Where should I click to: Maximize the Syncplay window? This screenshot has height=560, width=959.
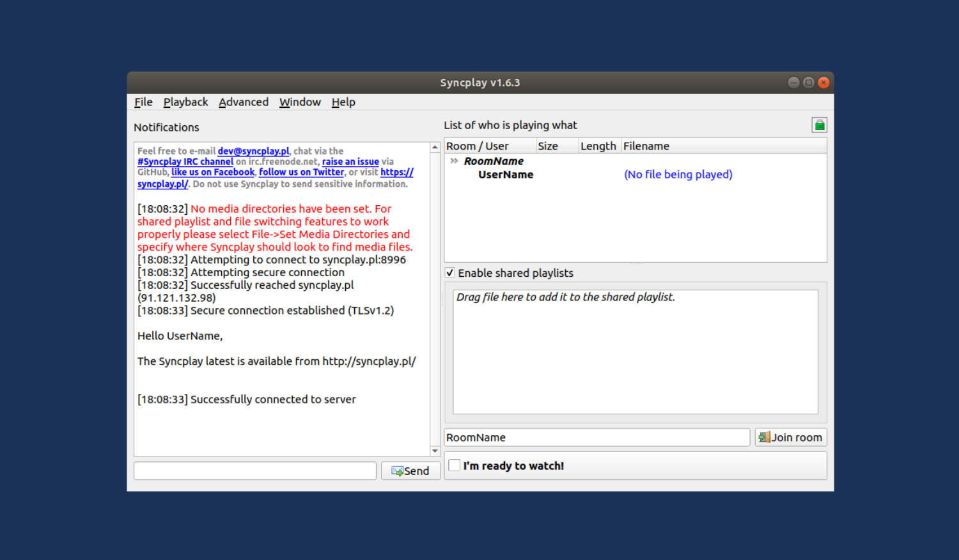tap(809, 82)
